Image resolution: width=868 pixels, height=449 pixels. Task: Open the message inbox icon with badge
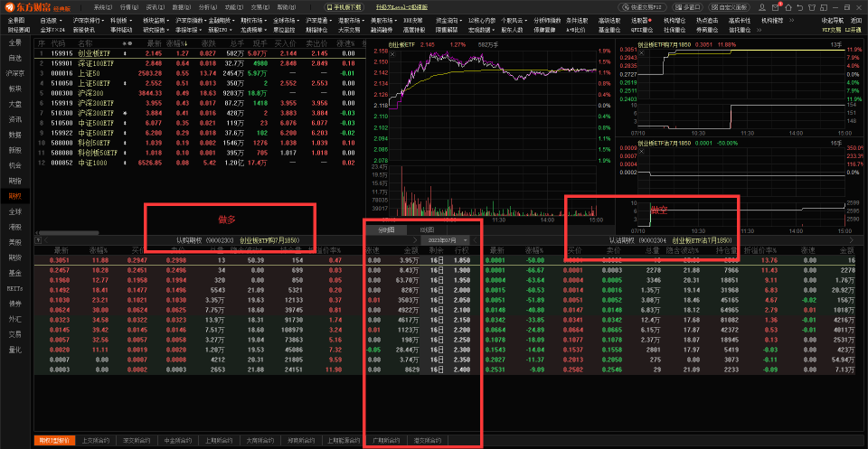[777, 7]
